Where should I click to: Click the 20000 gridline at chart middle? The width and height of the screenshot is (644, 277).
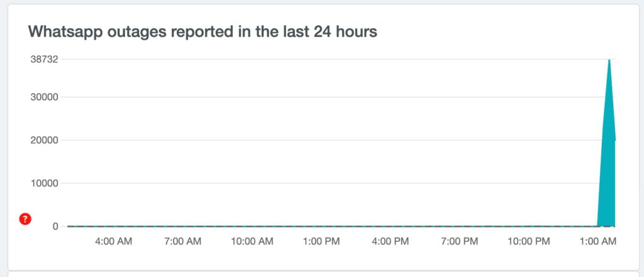click(341, 140)
